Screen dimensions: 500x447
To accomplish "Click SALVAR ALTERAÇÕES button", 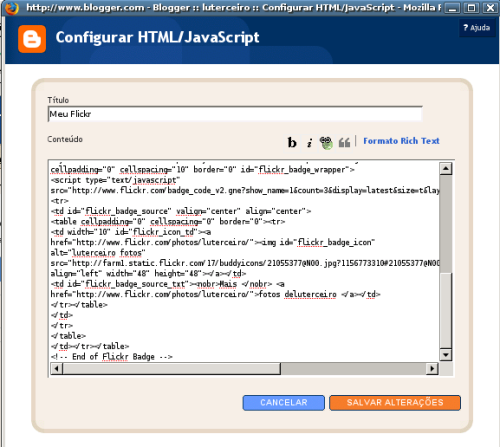I will [395, 403].
